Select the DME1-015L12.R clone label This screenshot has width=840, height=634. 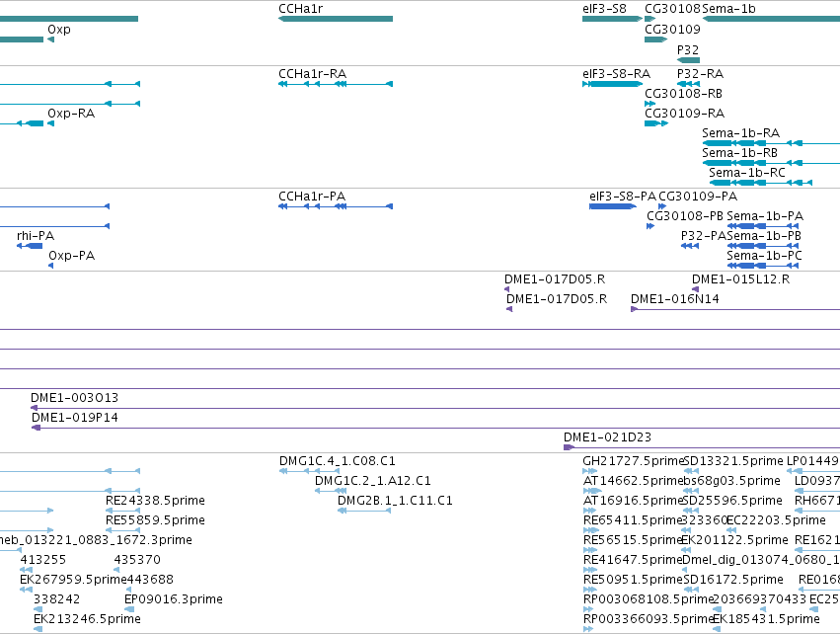pyautogui.click(x=741, y=279)
